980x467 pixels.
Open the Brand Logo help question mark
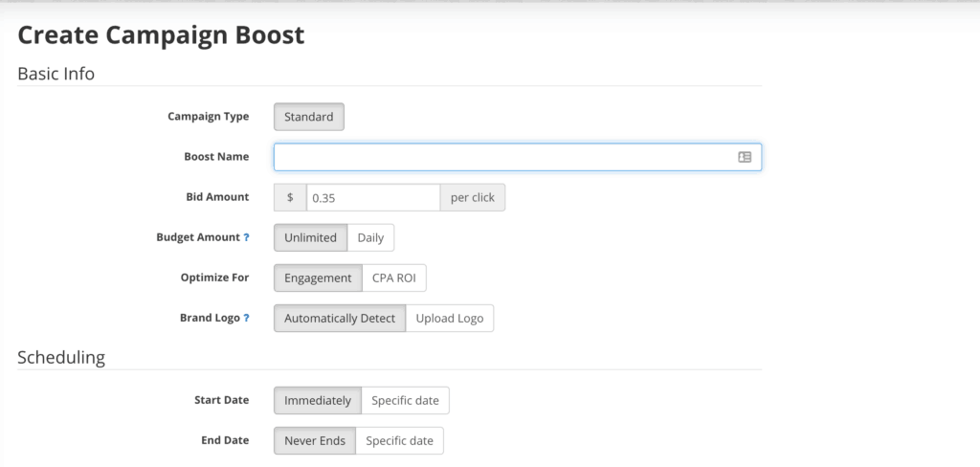tap(246, 319)
